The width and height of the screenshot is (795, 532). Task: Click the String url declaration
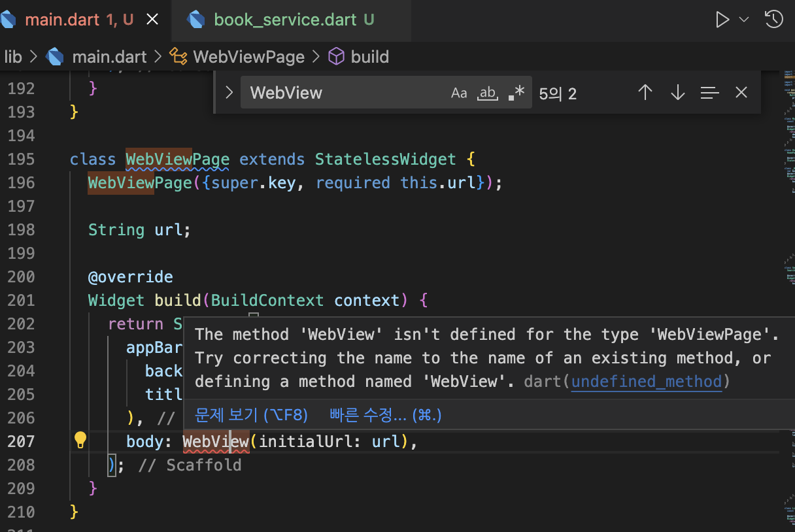tap(139, 230)
